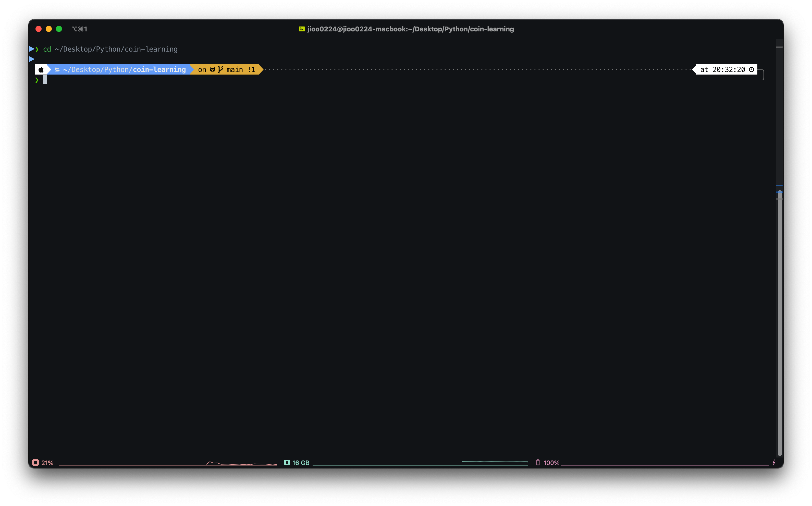The image size is (812, 506).
Task: Click the git branch icon beside main
Action: click(x=220, y=70)
